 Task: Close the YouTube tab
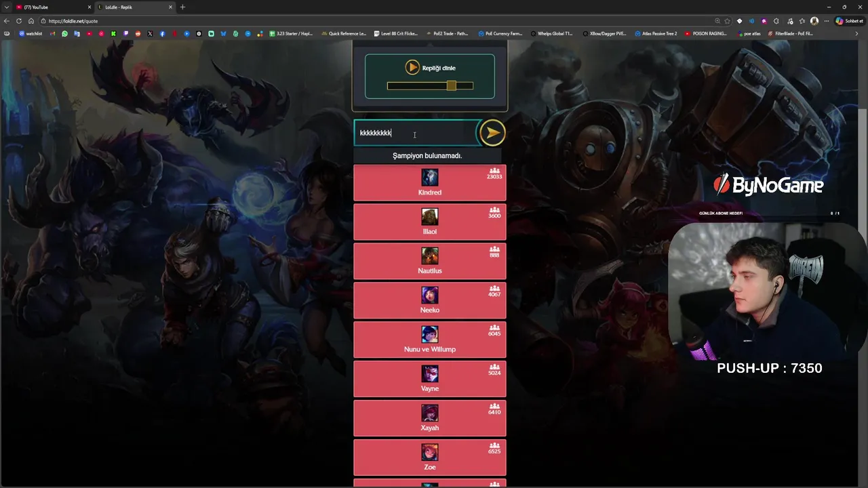[x=89, y=7]
